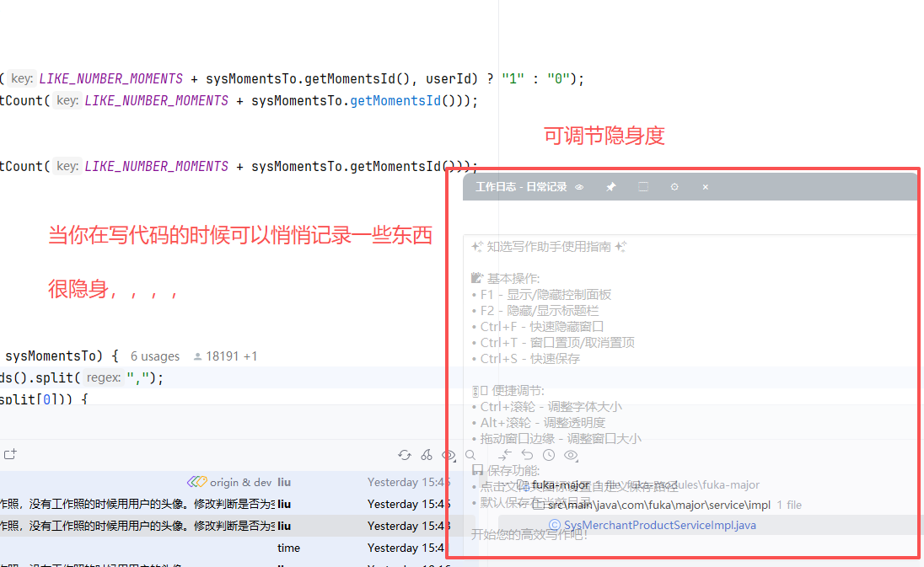Image resolution: width=924 pixels, height=567 pixels.
Task: Click the new-tab plus icon above the log
Action: tap(11, 454)
